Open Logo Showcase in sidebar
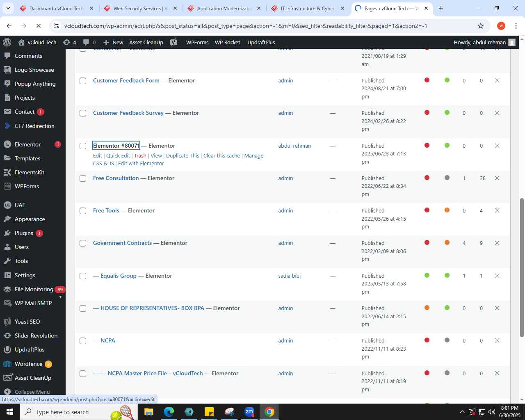525x420 pixels. pos(34,70)
